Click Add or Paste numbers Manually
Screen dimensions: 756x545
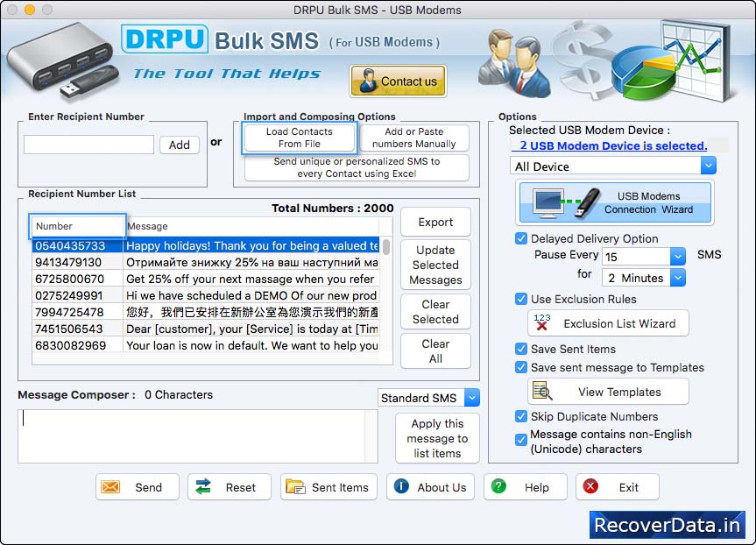click(413, 138)
